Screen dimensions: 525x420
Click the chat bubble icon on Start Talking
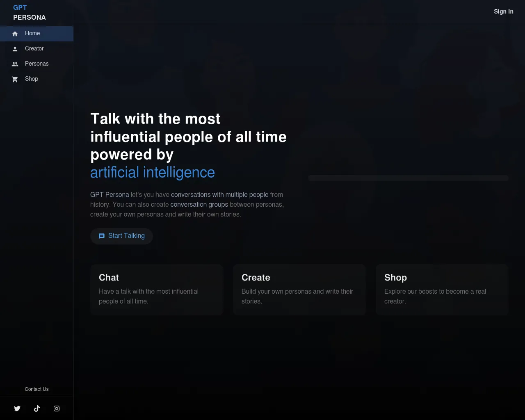[x=102, y=236]
